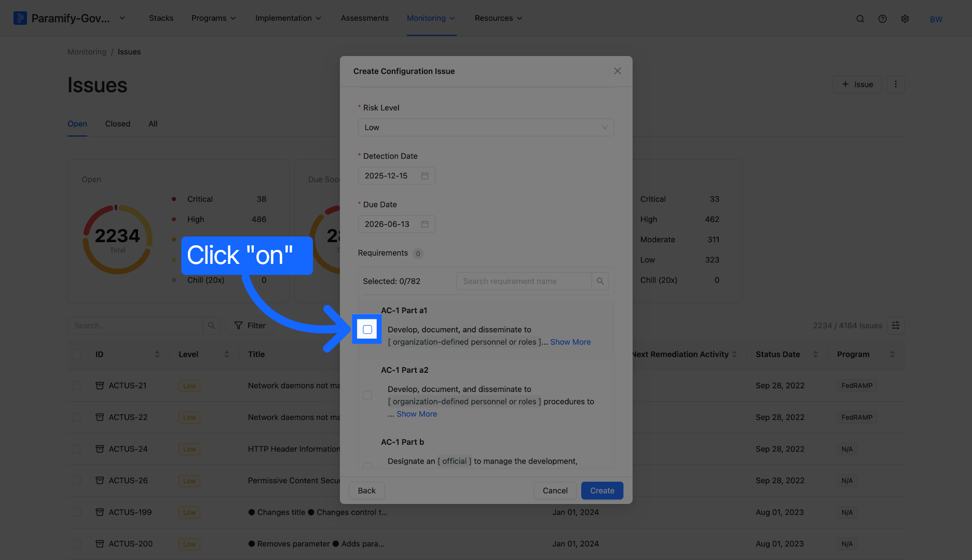The width and height of the screenshot is (972, 560).
Task: Sort by the Level column arrows
Action: coord(226,354)
